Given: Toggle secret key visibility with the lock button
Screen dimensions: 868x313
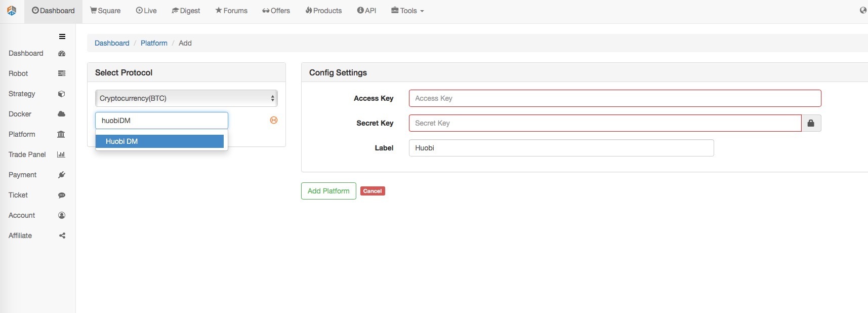Looking at the screenshot, I should [x=811, y=123].
